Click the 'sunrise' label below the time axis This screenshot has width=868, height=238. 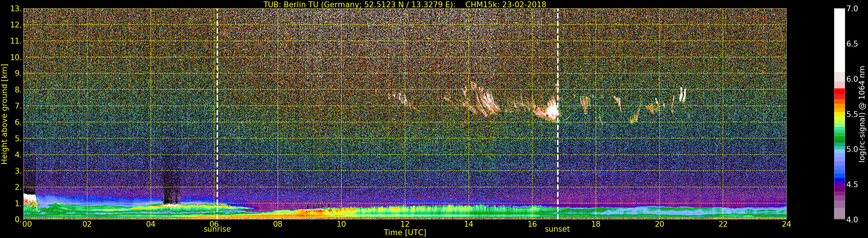[x=217, y=229]
